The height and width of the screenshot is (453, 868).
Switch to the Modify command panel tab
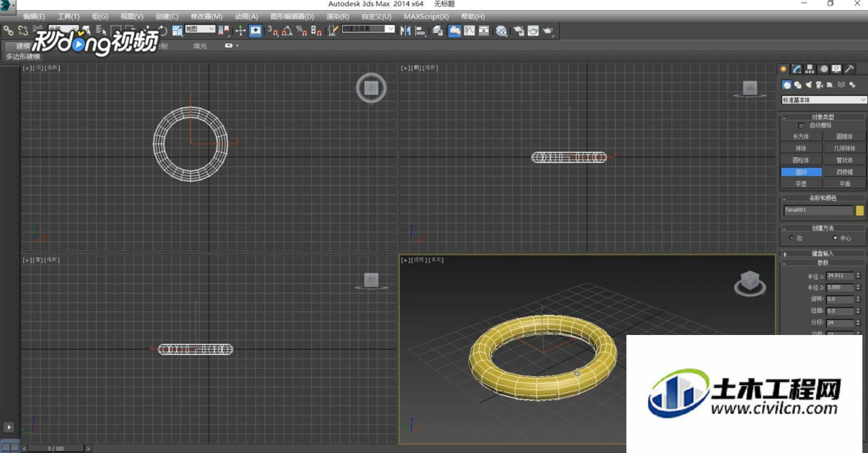tap(797, 69)
